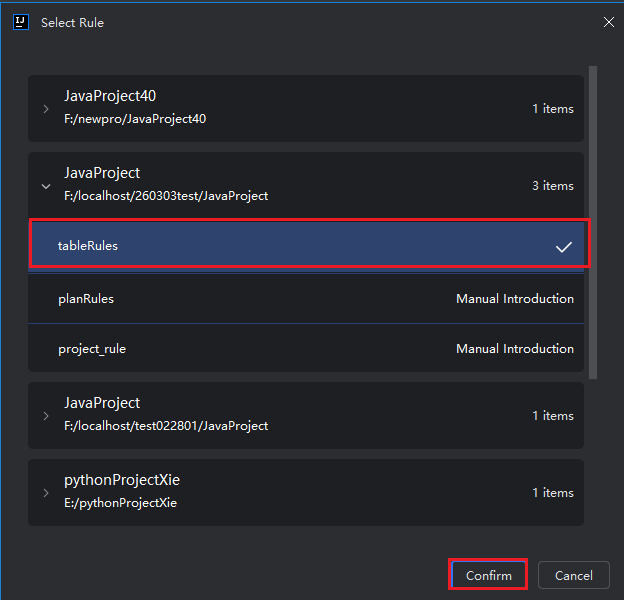Viewport: 624px width, 600px height.
Task: Click the vertical scrollbar of rule list
Action: tap(593, 222)
